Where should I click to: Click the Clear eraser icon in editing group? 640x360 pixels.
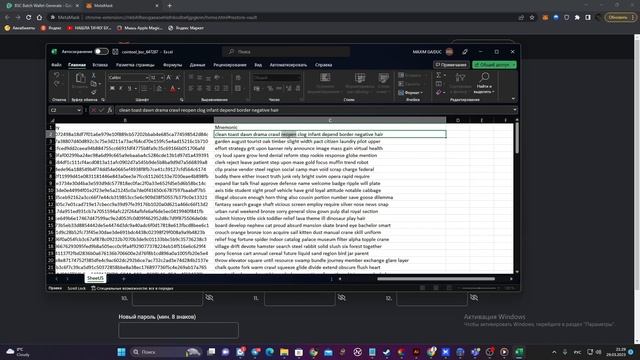pyautogui.click(x=438, y=93)
